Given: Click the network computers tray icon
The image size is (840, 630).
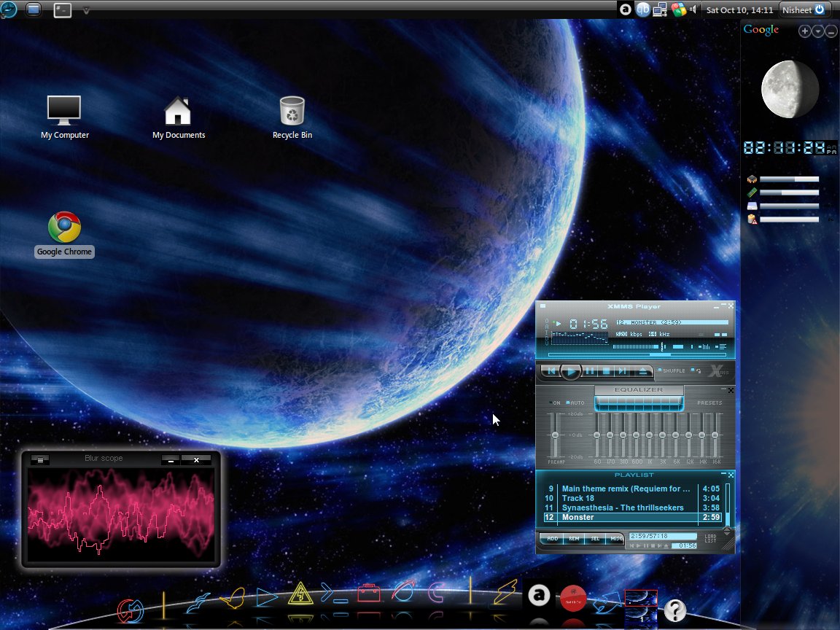Looking at the screenshot, I should 660,9.
